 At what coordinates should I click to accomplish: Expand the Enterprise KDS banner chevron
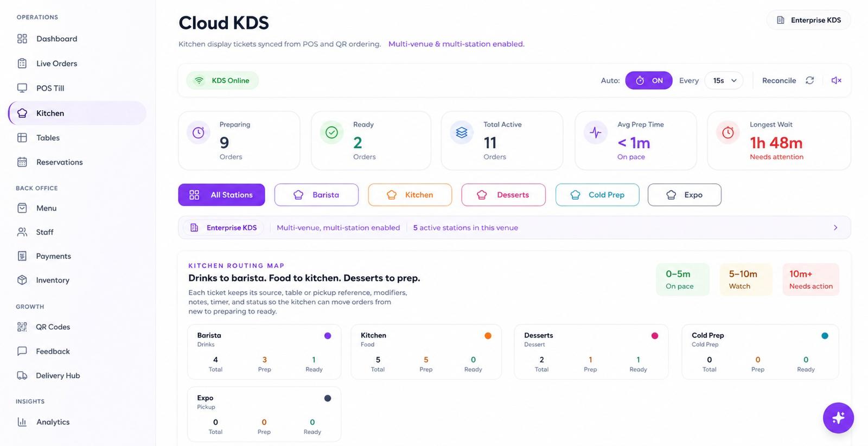coord(835,228)
